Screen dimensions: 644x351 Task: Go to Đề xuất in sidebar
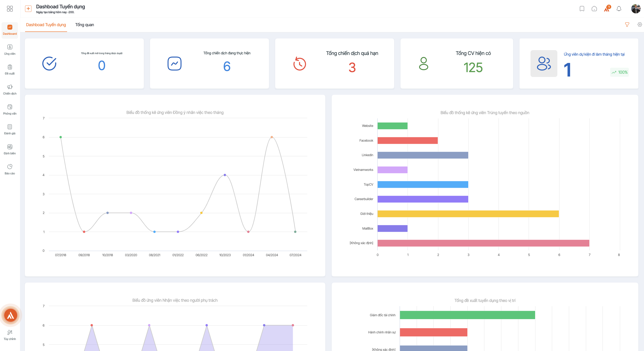pyautogui.click(x=10, y=70)
